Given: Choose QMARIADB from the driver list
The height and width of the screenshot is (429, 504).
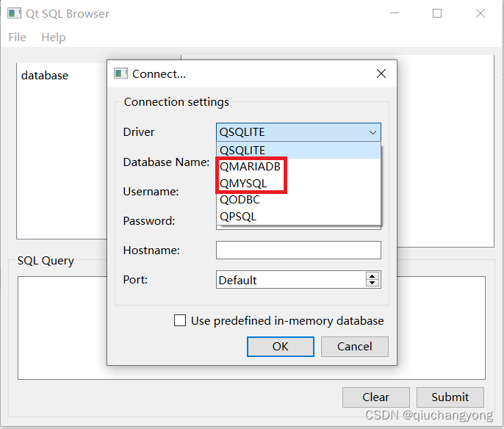Looking at the screenshot, I should (298, 167).
